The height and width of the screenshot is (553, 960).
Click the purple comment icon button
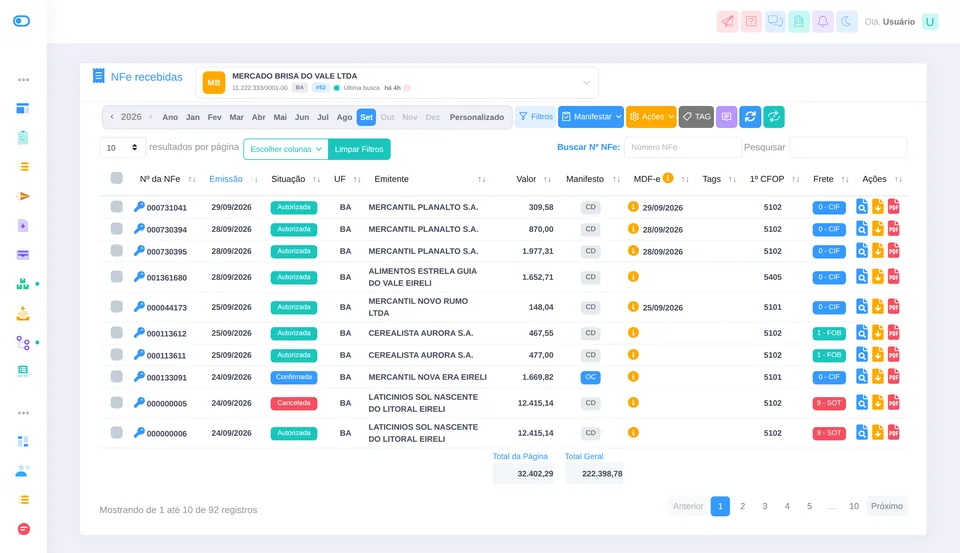click(726, 116)
